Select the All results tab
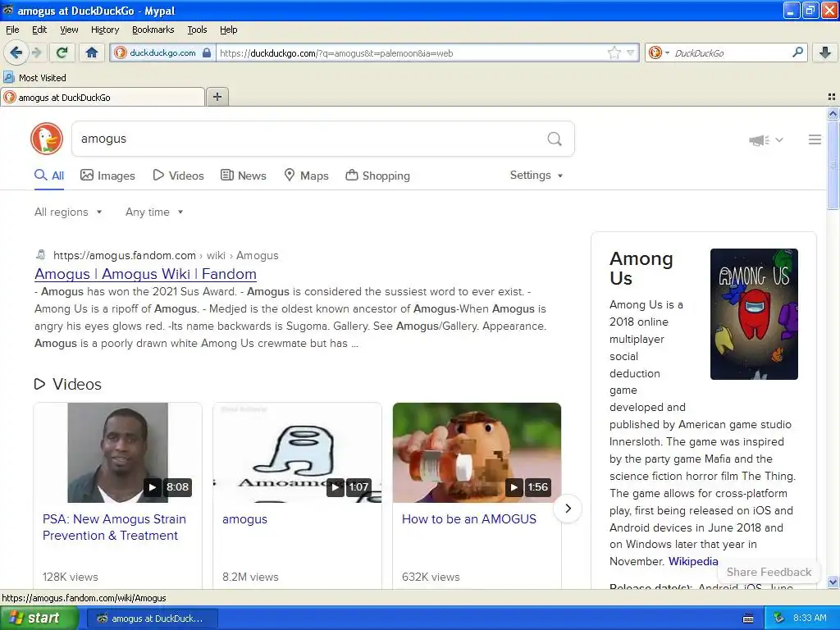This screenshot has width=840, height=630. pyautogui.click(x=49, y=176)
